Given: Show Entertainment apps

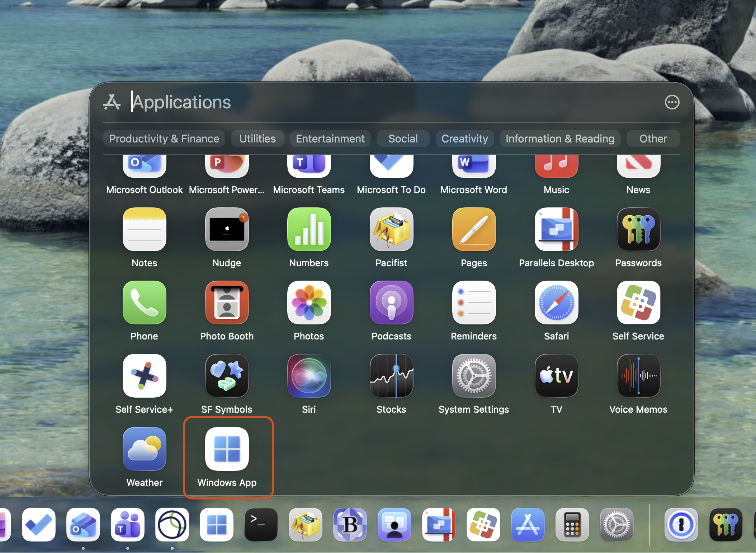Looking at the screenshot, I should coord(330,139).
